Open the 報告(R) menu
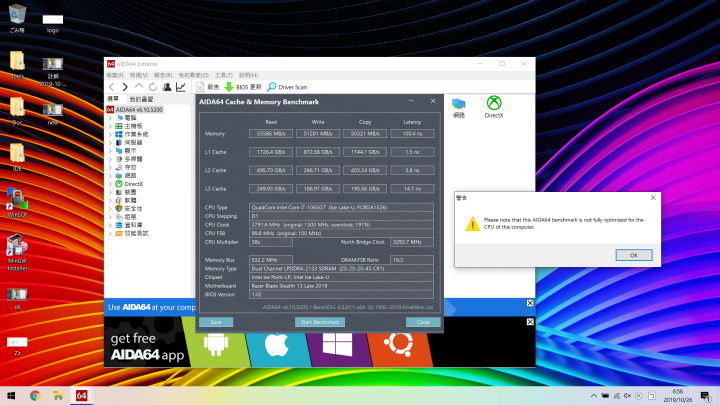Screen dimensions: 720x405 163,75
